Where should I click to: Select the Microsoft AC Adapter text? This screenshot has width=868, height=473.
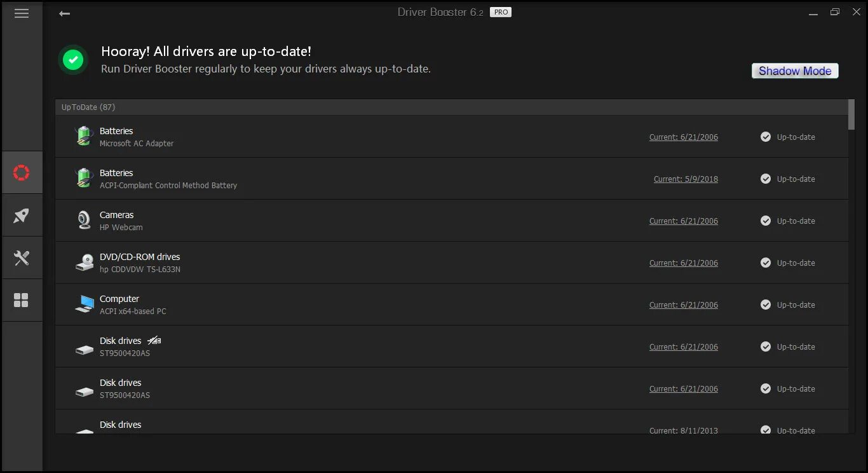click(137, 144)
